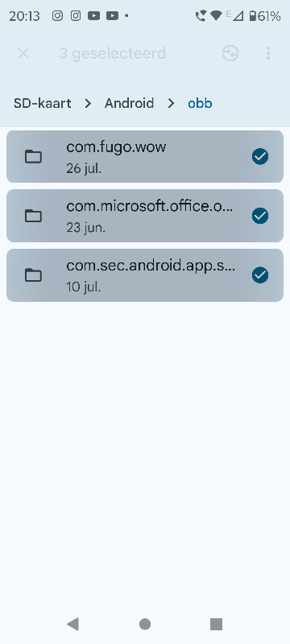Image resolution: width=290 pixels, height=644 pixels.
Task: Select the obb breadcrumb item
Action: 200,103
